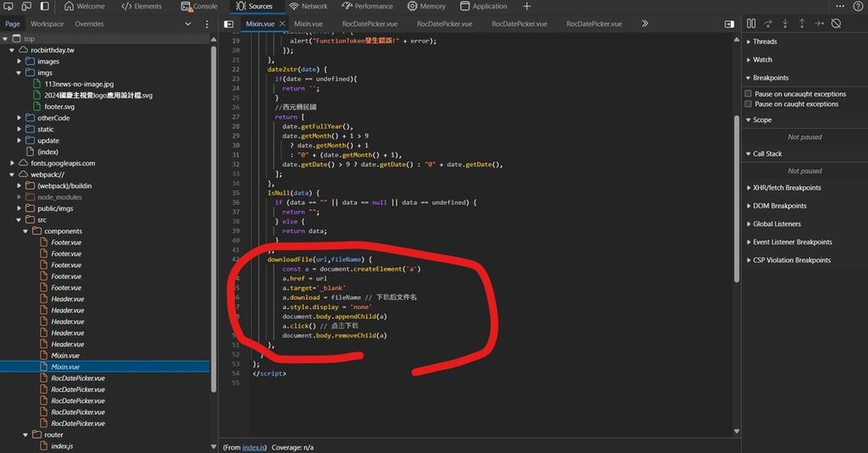The image size is (868, 453).
Task: Hide the file navigator sidebar toggle
Action: (228, 24)
